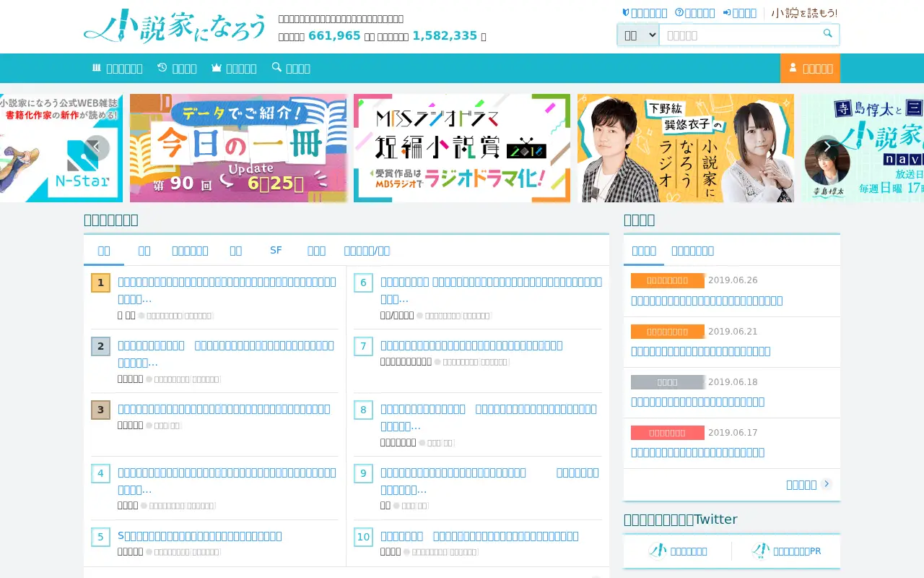
Task: Go to previous carousel banner arrow
Action: click(97, 147)
